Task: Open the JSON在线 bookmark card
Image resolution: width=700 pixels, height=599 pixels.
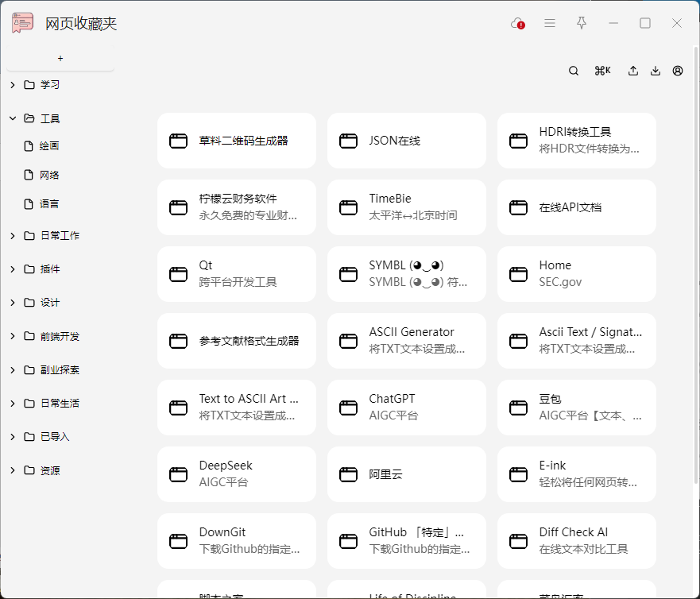Action: coord(407,141)
